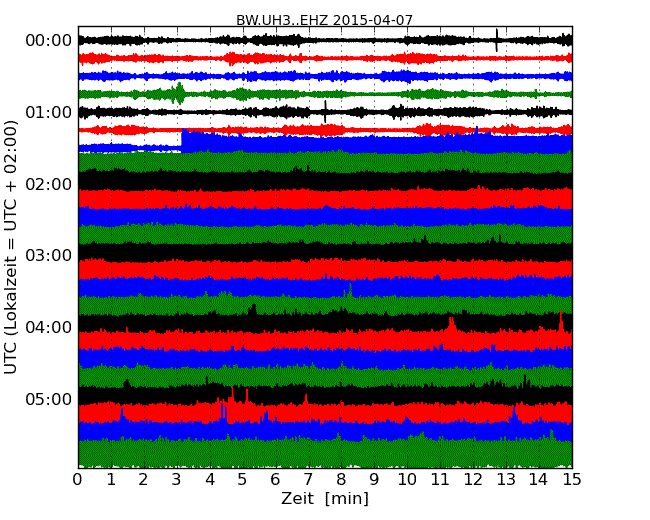
Task: Click the black spike in the 00:00 trace
Action: 497,40
